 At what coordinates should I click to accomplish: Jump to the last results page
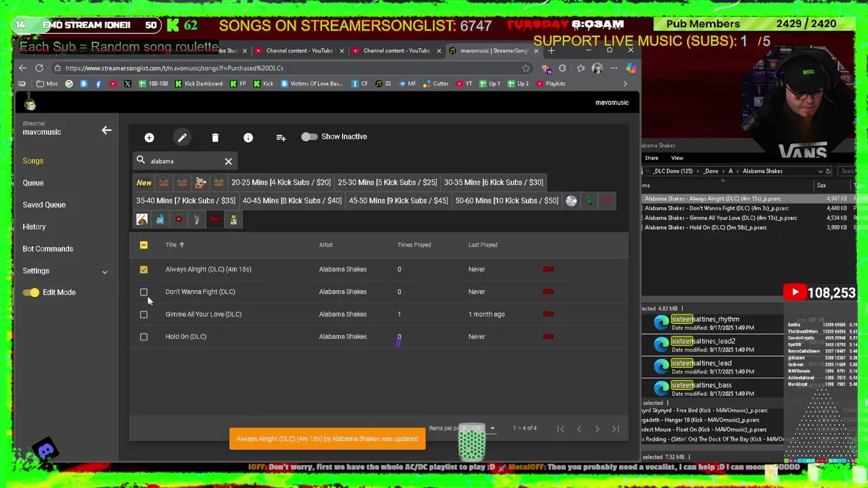pos(616,428)
